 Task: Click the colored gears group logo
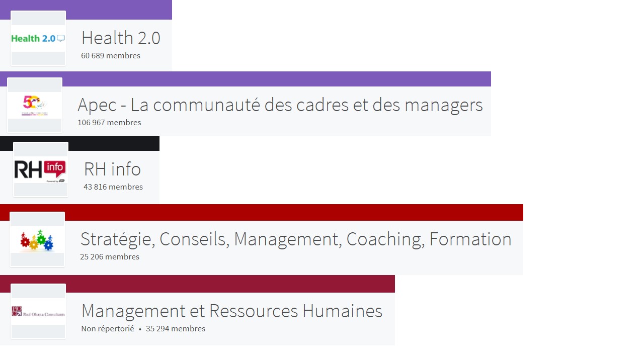37,239
